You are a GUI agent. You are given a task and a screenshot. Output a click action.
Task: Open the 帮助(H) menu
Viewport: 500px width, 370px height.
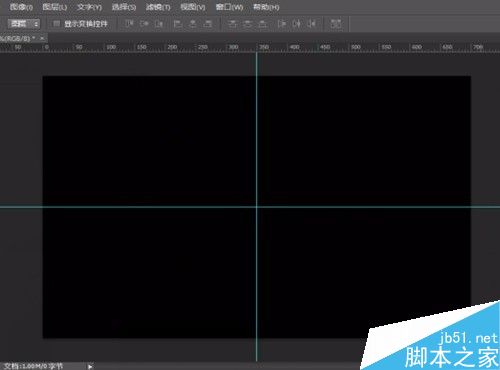pos(266,7)
